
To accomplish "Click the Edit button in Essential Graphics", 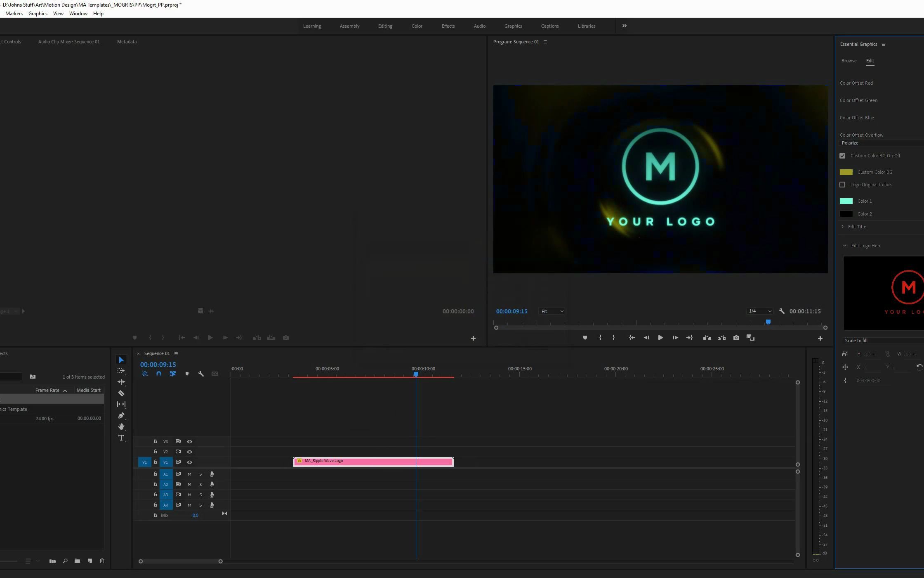I will [x=870, y=61].
